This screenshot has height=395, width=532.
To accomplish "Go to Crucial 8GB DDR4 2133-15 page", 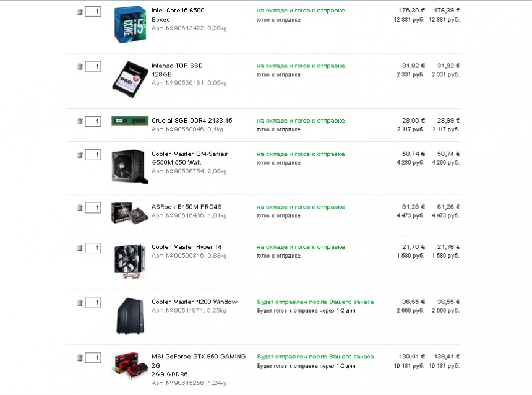I will (x=192, y=121).
